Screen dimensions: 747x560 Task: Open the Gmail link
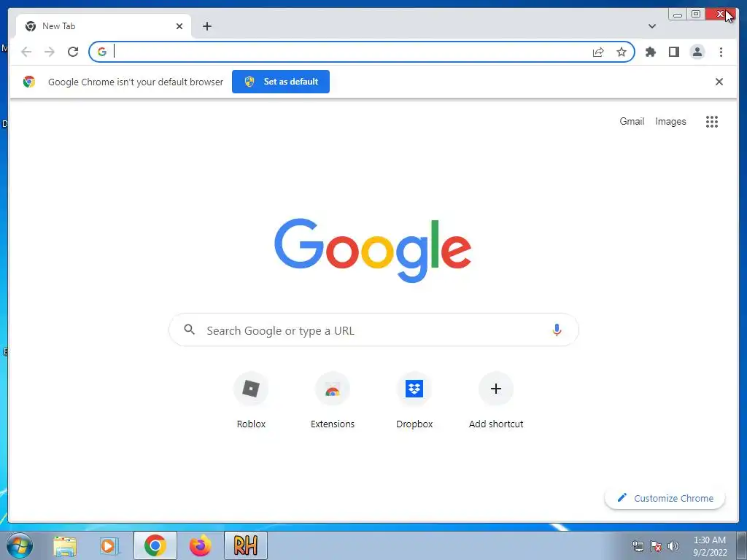[632, 122]
